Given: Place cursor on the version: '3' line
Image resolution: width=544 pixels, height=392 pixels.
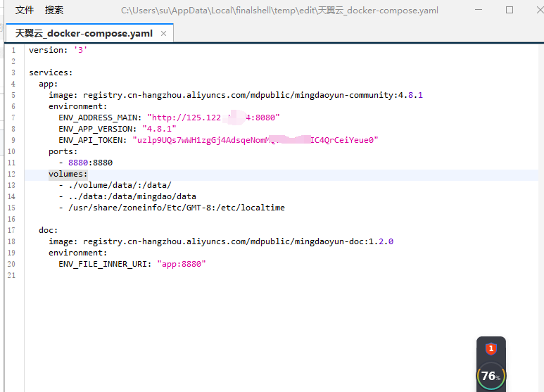Looking at the screenshot, I should click(58, 50).
